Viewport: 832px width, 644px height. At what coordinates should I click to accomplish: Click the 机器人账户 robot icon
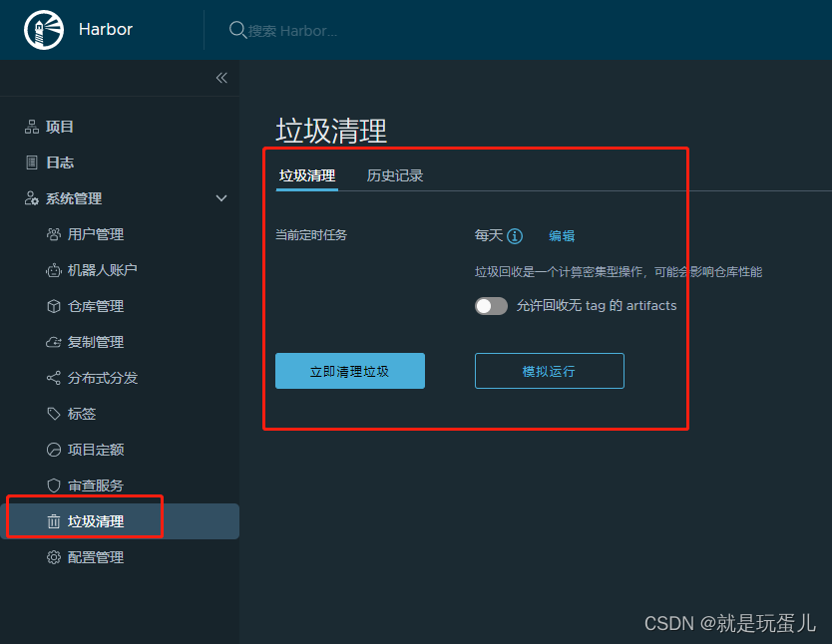(54, 270)
